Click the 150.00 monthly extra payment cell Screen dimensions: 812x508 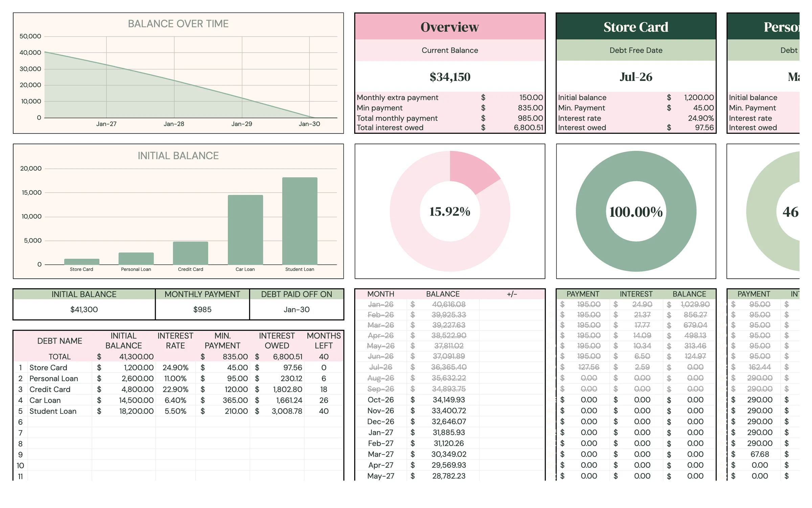(x=531, y=98)
